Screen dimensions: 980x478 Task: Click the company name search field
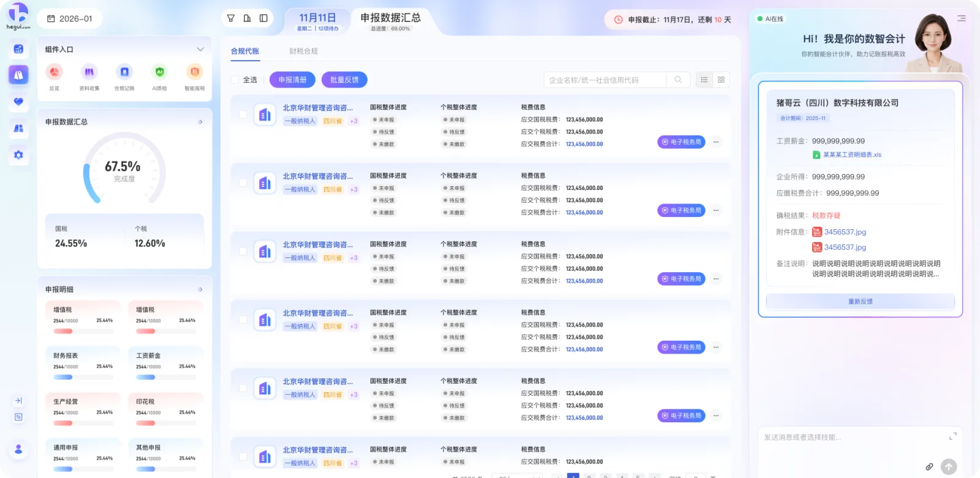pyautogui.click(x=605, y=80)
